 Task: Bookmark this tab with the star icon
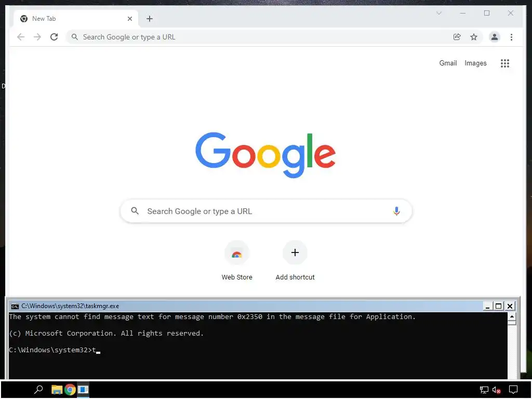coord(474,37)
